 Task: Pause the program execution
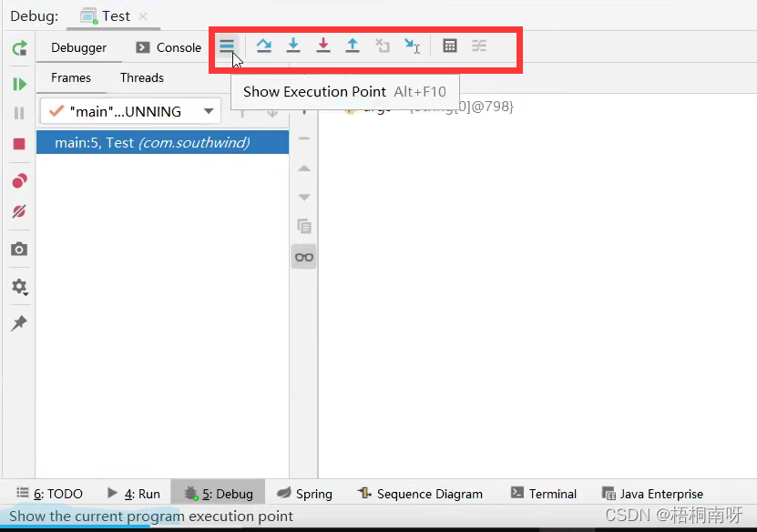[x=19, y=113]
